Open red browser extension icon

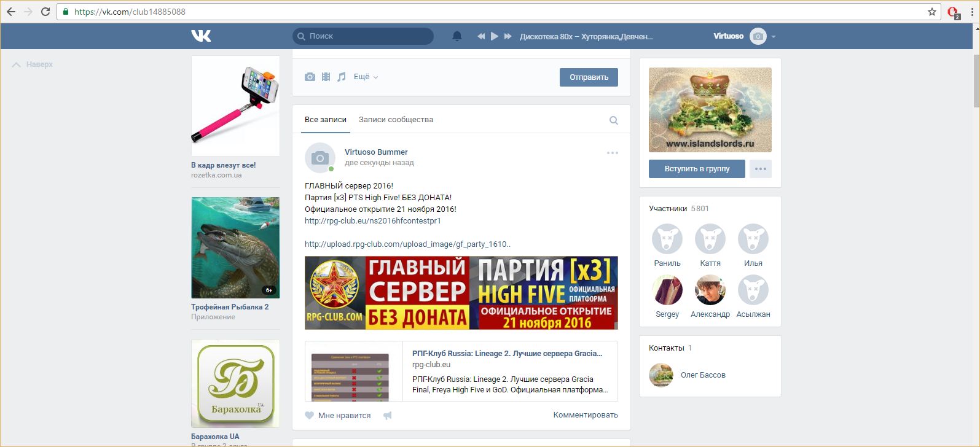[x=953, y=12]
